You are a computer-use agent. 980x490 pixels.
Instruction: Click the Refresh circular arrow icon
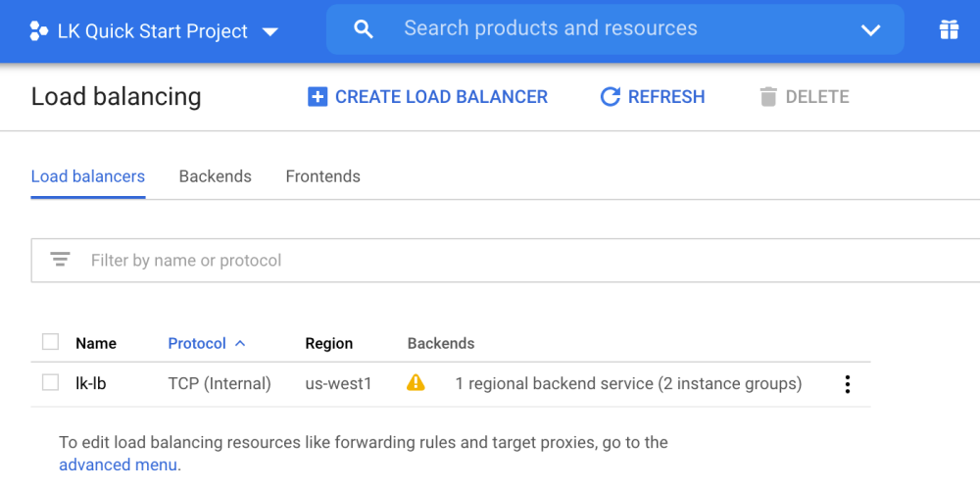click(611, 97)
